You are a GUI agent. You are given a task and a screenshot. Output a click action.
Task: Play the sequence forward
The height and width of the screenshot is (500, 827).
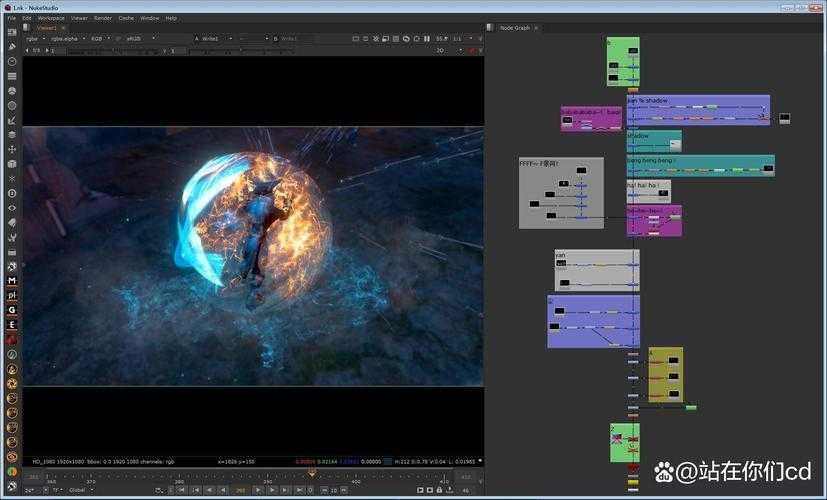click(258, 490)
